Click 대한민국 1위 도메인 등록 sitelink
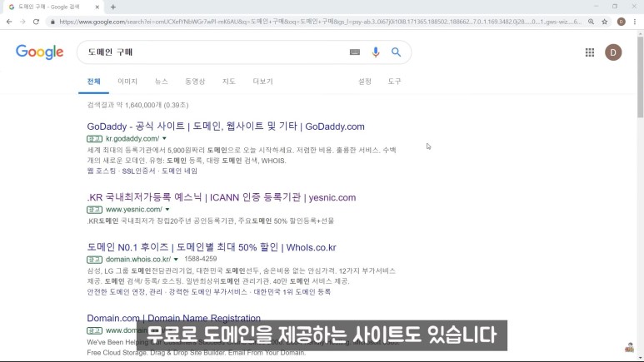644x362 pixels. pyautogui.click(x=292, y=292)
